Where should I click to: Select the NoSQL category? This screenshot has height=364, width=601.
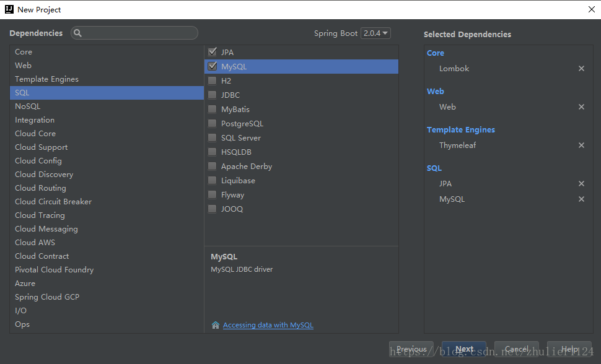[x=28, y=106]
